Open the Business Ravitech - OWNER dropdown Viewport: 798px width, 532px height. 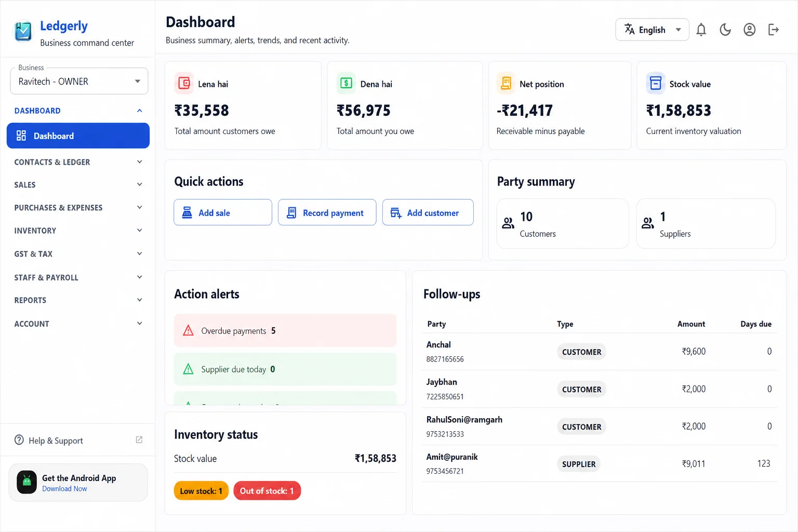pyautogui.click(x=79, y=81)
